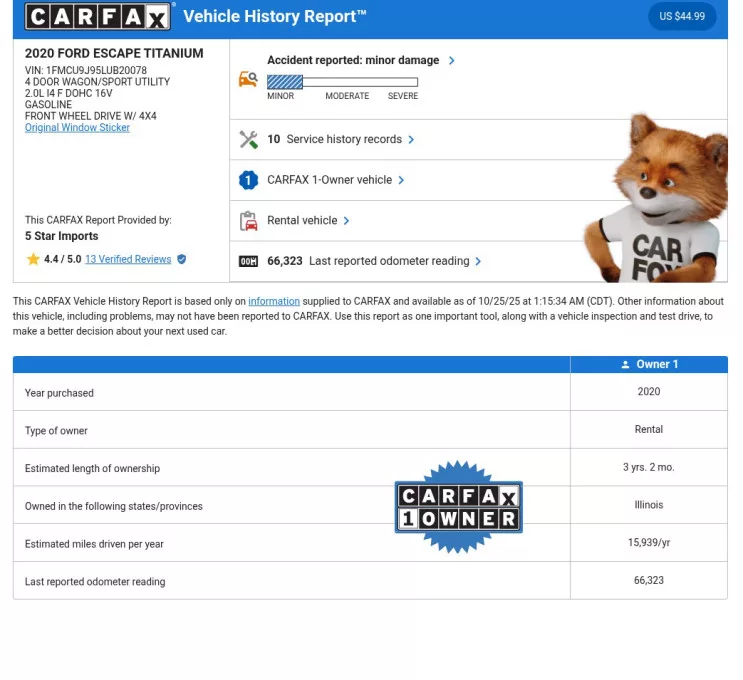Click the damage severity scale bar
743x680 pixels.
click(x=342, y=82)
